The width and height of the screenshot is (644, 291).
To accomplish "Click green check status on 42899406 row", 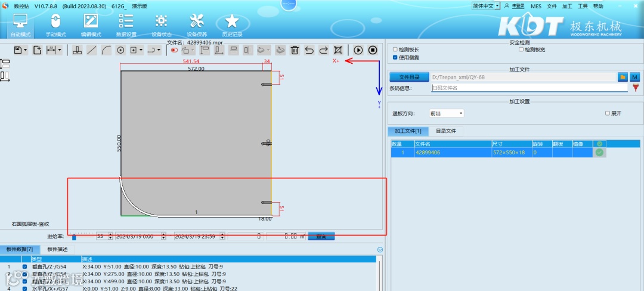I will pos(599,153).
